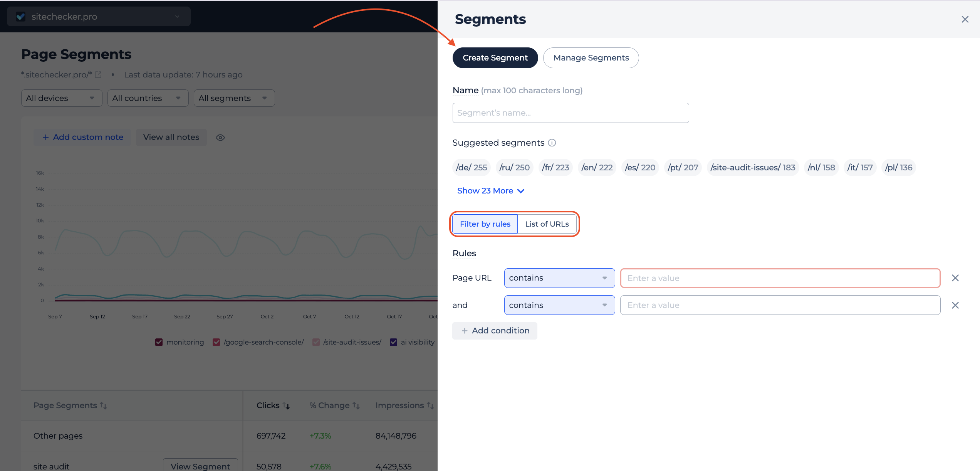The height and width of the screenshot is (471, 980).
Task: Click the Suggested segments info icon
Action: (552, 143)
